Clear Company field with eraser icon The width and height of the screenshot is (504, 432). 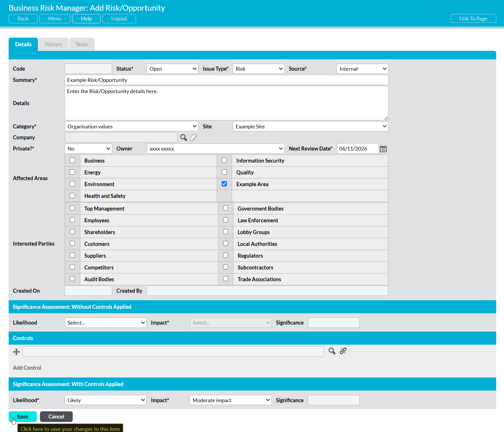pyautogui.click(x=193, y=138)
